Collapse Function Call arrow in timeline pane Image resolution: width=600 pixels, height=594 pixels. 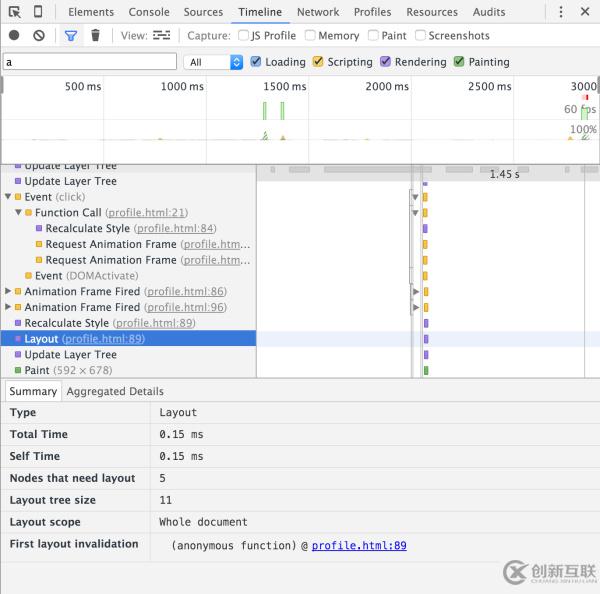415,213
